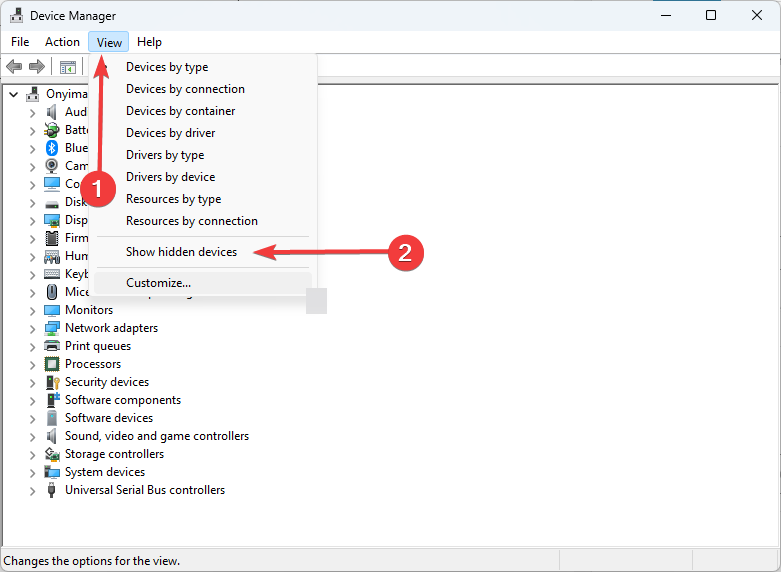Toggle Show hidden devices option
Screen dimensions: 781x572
point(181,252)
